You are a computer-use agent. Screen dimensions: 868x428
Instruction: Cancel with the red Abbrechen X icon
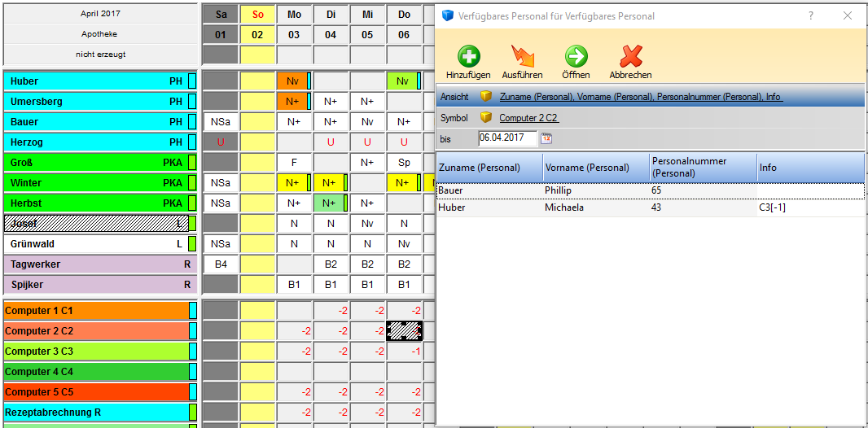pyautogui.click(x=630, y=56)
